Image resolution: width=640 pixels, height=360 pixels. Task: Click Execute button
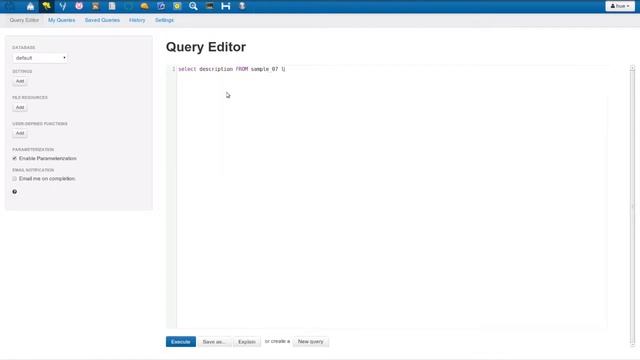[181, 342]
